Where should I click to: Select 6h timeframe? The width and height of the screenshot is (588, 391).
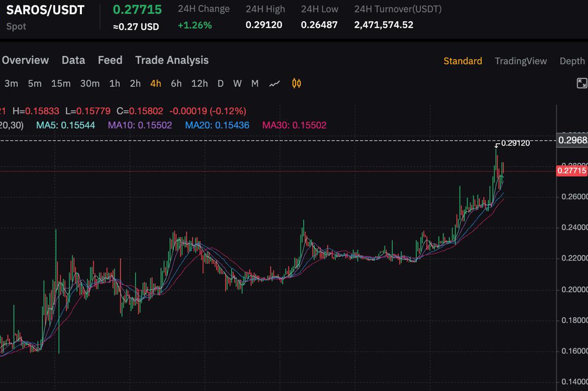pos(176,83)
